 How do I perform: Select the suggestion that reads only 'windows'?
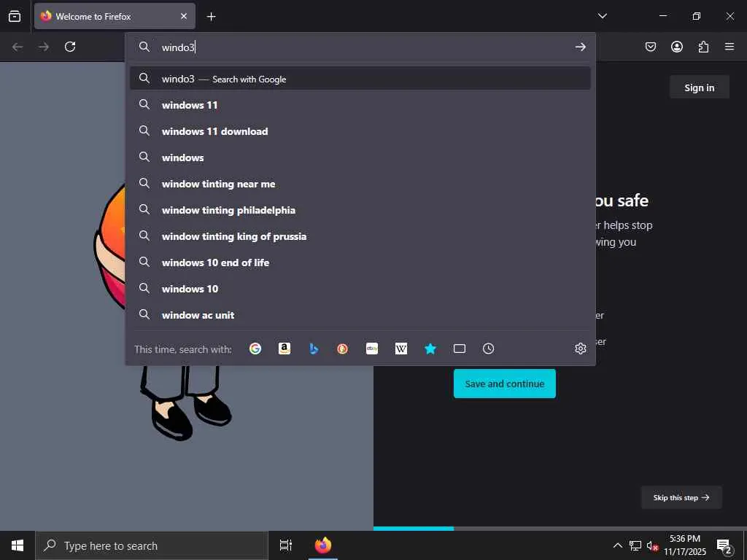[360, 157]
